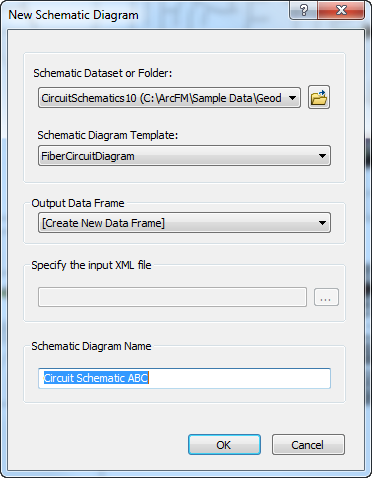The height and width of the screenshot is (478, 372).
Task: Select the CircuitSchematics10 dataset combo box text
Action: click(161, 98)
